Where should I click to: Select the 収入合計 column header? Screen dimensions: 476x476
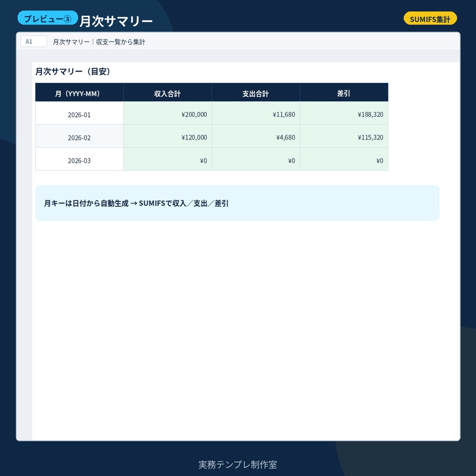167,93
